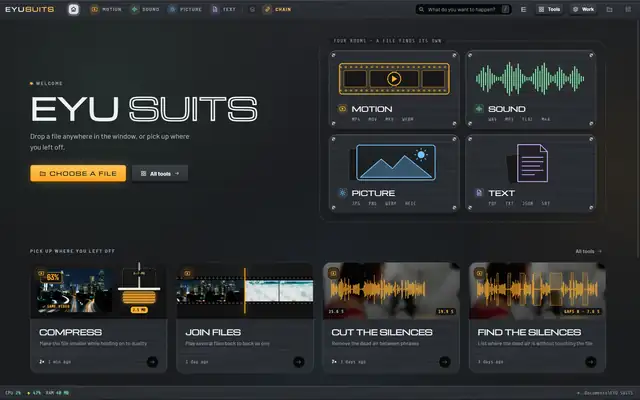Click the panel layout icon at far top right
The height and width of the screenshot is (400, 640).
(x=628, y=9)
